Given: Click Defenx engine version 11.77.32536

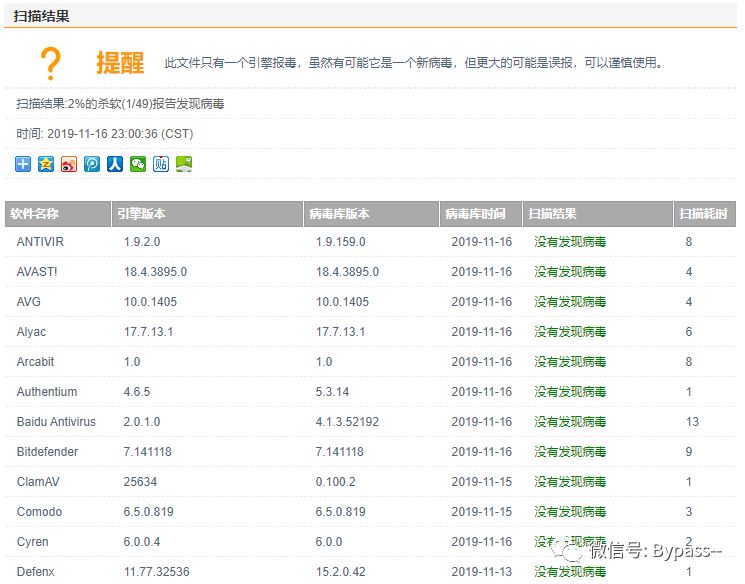Looking at the screenshot, I should 156,572.
